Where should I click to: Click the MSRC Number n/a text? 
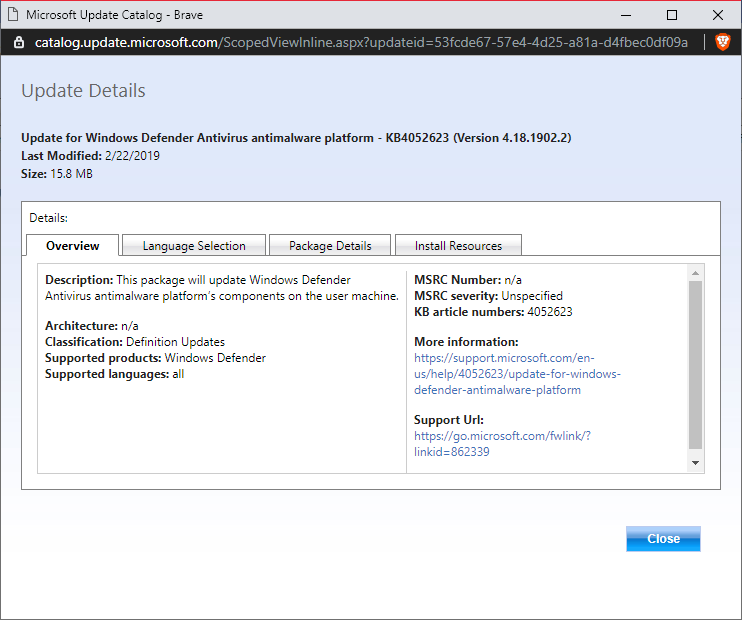[x=468, y=280]
